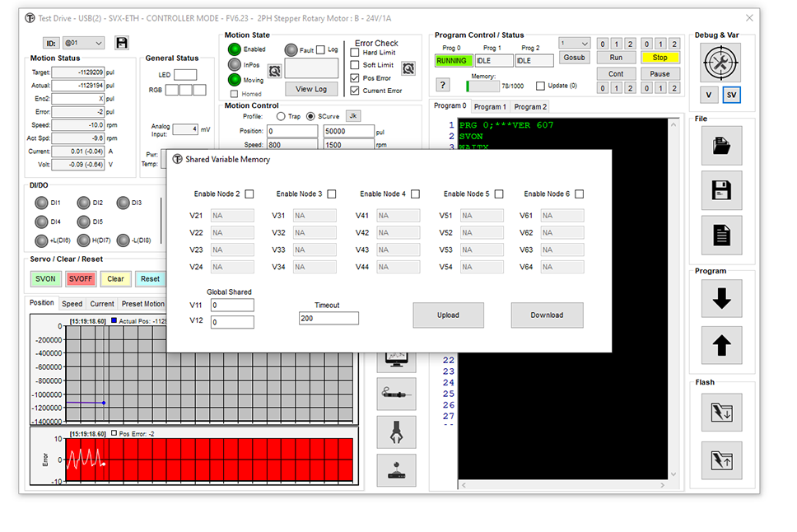Viewport: 797px width, 532px height.
Task: Enable Node 2 checkbox
Action: coord(249,194)
